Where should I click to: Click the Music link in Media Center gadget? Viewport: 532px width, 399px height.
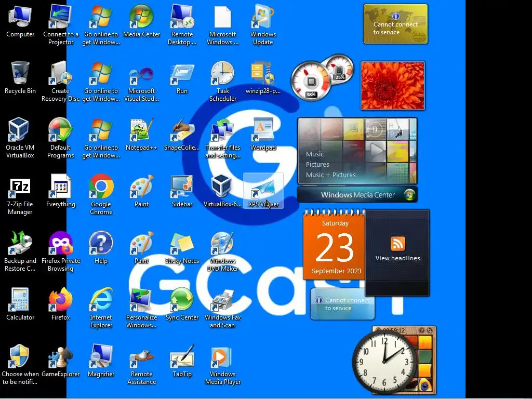tap(314, 154)
